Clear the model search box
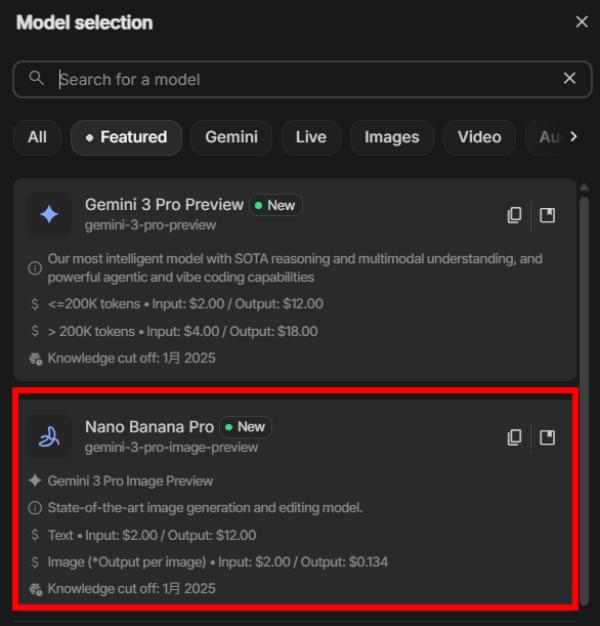600x626 pixels. pos(569,78)
